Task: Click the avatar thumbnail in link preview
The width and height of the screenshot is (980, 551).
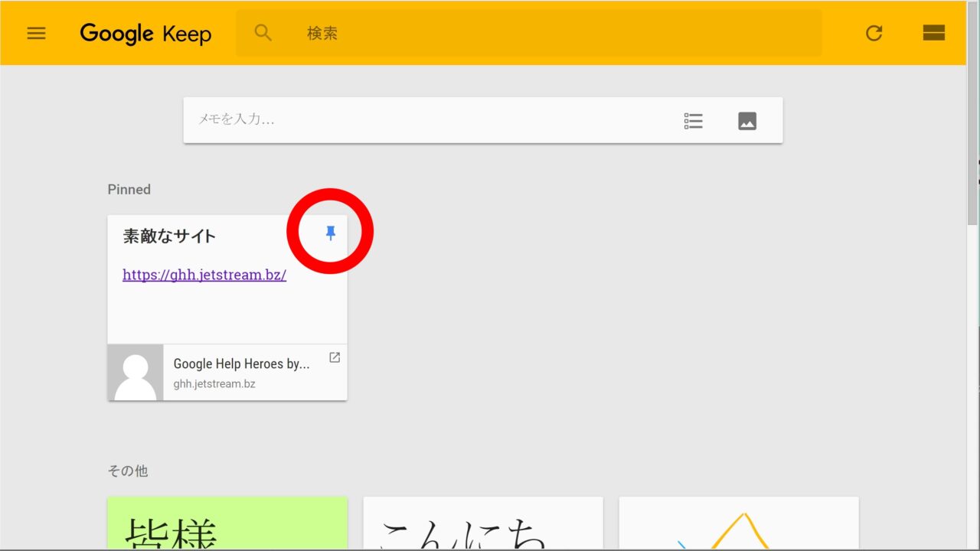Action: pos(136,372)
